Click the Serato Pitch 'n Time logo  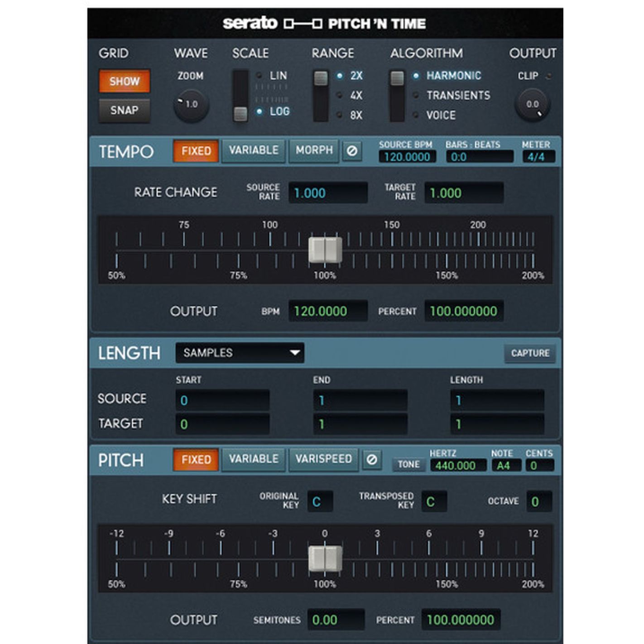point(324,23)
